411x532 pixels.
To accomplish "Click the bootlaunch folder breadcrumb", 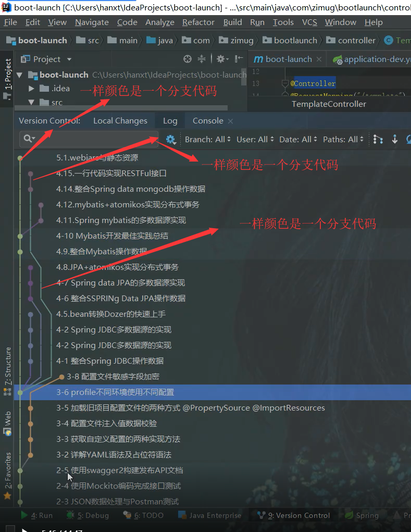I will [x=290, y=40].
